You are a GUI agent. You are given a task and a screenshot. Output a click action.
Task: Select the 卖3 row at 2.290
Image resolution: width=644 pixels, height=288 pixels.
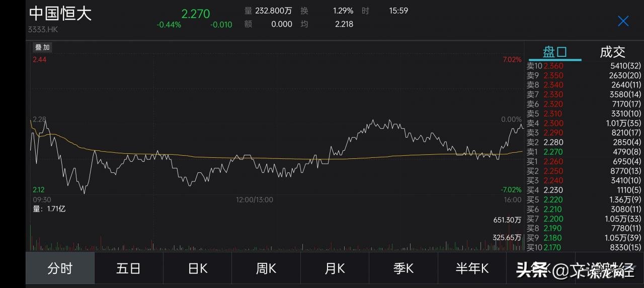[584, 133]
